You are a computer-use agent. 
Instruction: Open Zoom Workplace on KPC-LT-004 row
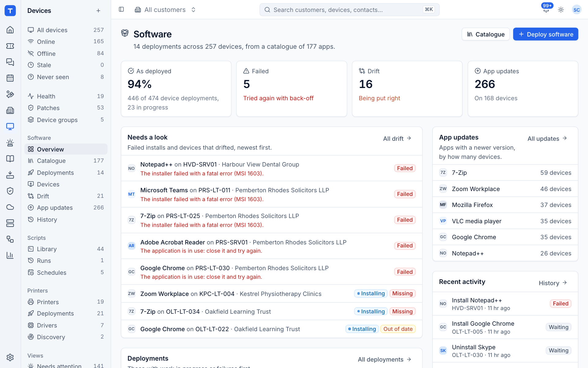point(272,294)
